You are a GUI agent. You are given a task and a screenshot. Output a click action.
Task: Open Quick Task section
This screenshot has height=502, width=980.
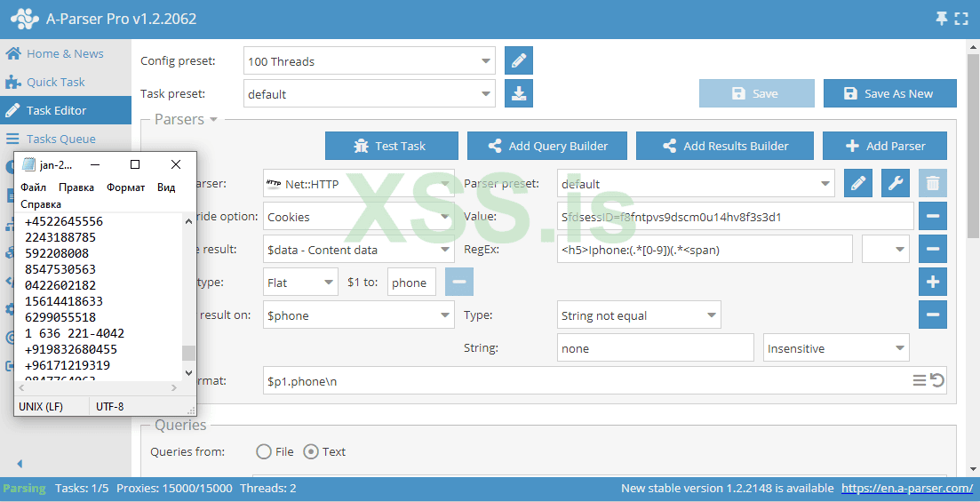[56, 82]
